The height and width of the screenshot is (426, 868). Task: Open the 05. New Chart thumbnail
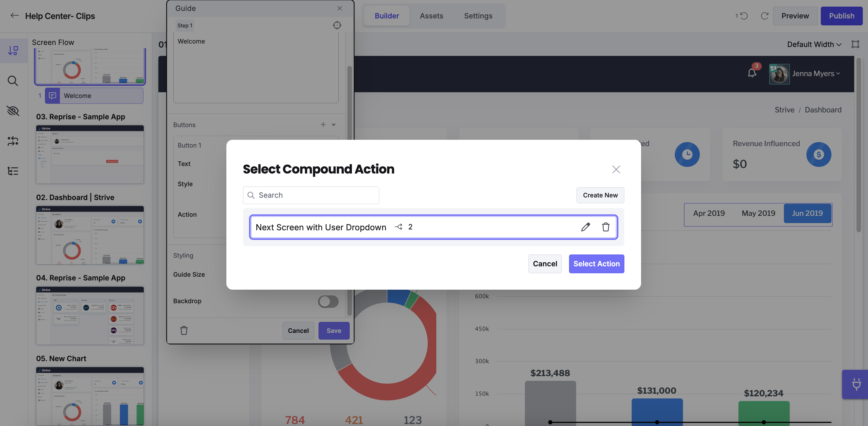(90, 396)
